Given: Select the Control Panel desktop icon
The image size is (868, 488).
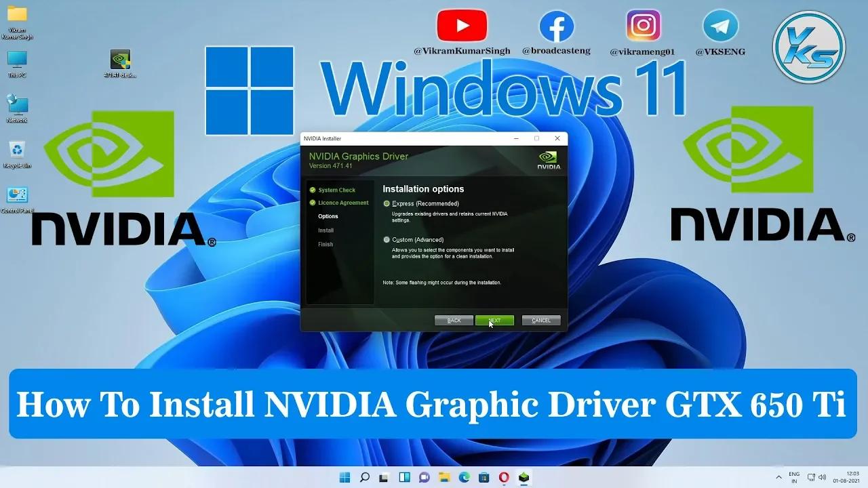Looking at the screenshot, I should coord(17,200).
